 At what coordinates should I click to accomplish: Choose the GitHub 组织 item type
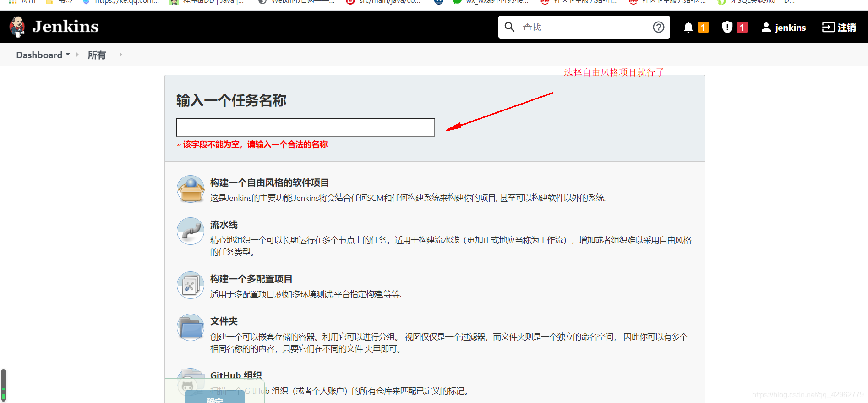click(x=236, y=375)
